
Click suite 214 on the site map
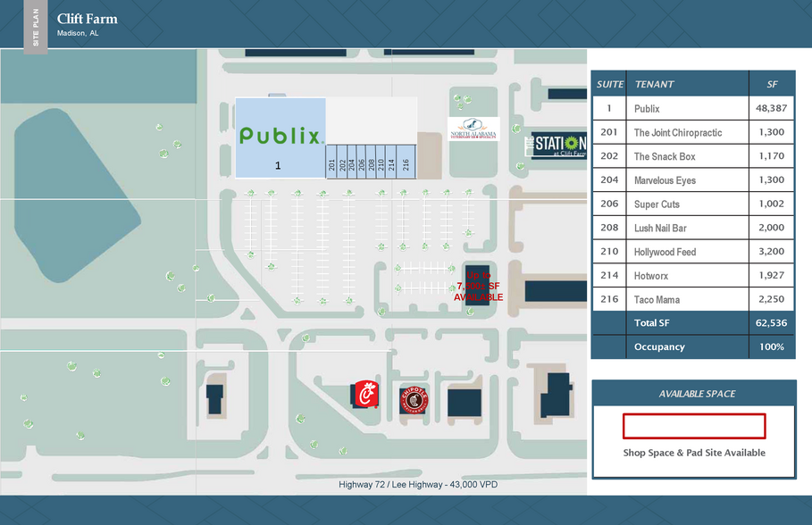[x=391, y=162]
